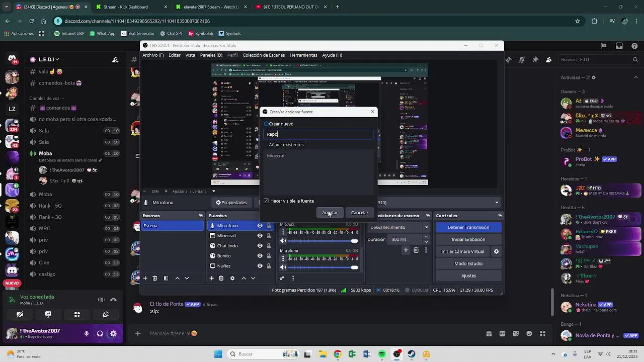Toggle Discord noise suppression waveform icon

(101, 300)
